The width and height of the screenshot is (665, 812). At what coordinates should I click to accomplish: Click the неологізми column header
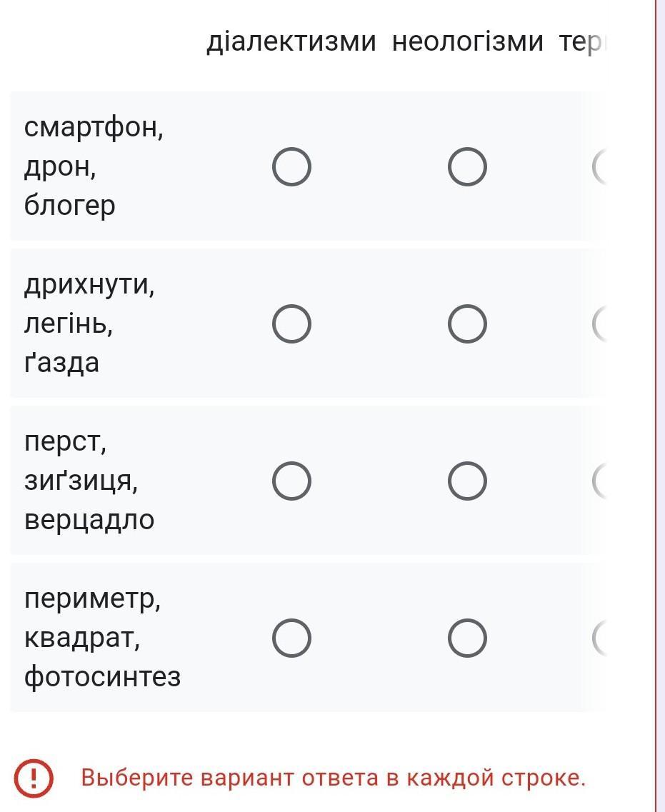(468, 42)
